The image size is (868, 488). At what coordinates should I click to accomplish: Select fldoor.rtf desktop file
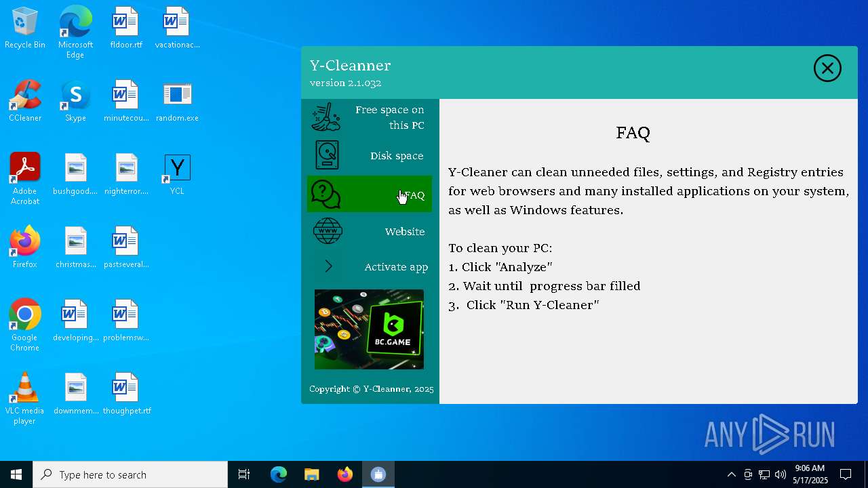pos(126,28)
